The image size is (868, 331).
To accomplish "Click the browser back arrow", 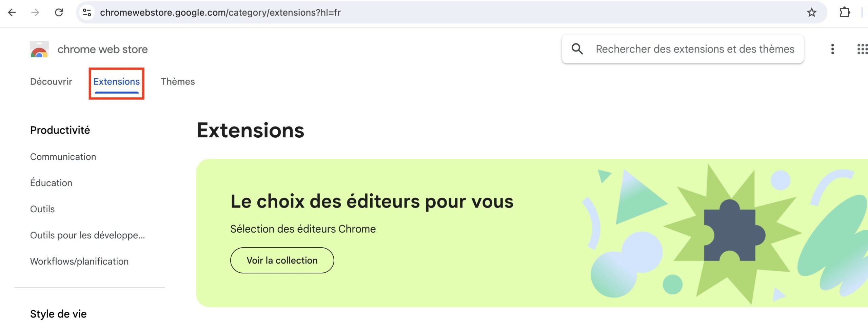I will [12, 13].
